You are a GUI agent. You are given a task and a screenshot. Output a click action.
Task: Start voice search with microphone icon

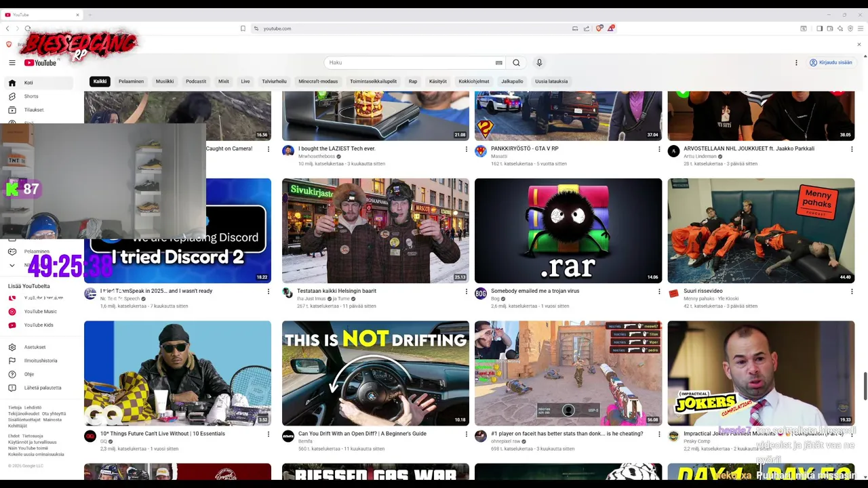click(x=539, y=62)
